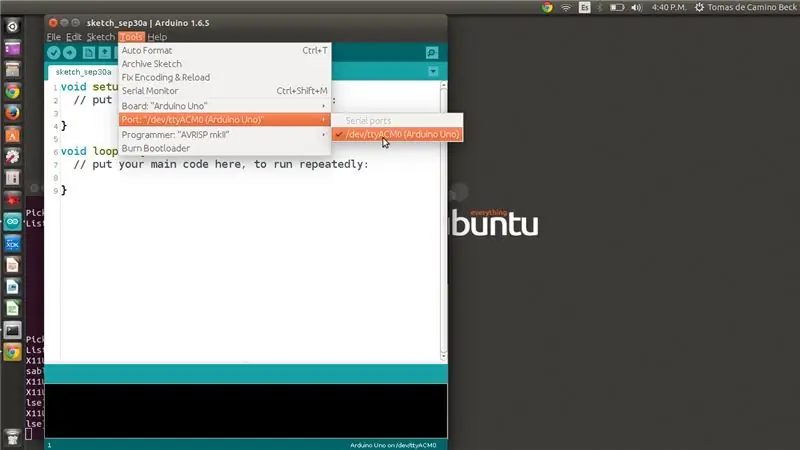The height and width of the screenshot is (450, 800).
Task: Open Ubuntu Software Center dock icon
Action: point(12,135)
